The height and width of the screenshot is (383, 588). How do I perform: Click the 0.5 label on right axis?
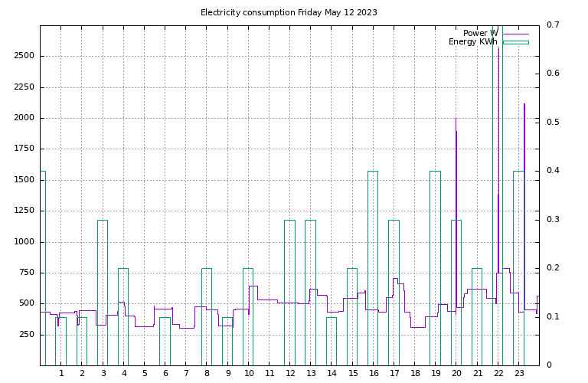click(x=553, y=122)
